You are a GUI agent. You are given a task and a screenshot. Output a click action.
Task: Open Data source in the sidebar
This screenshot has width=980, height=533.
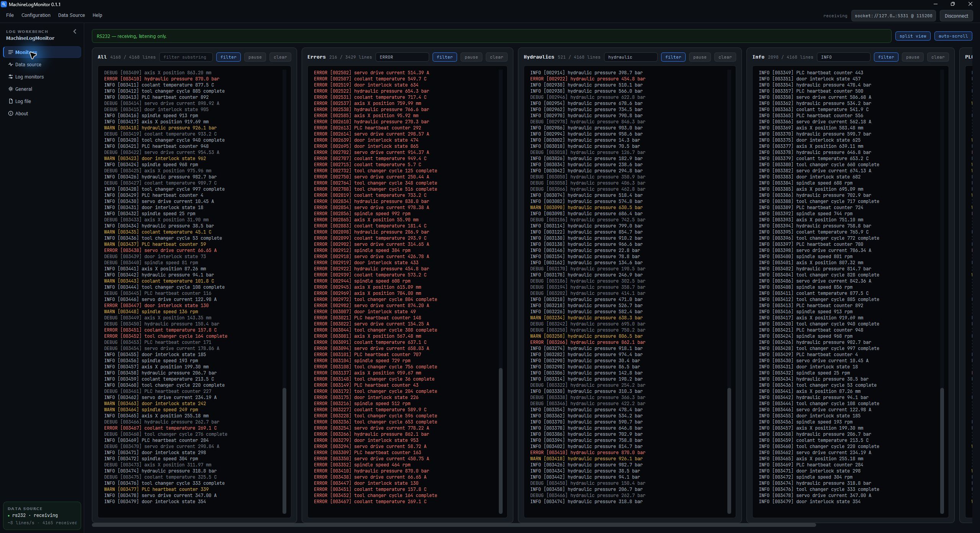coord(42,64)
